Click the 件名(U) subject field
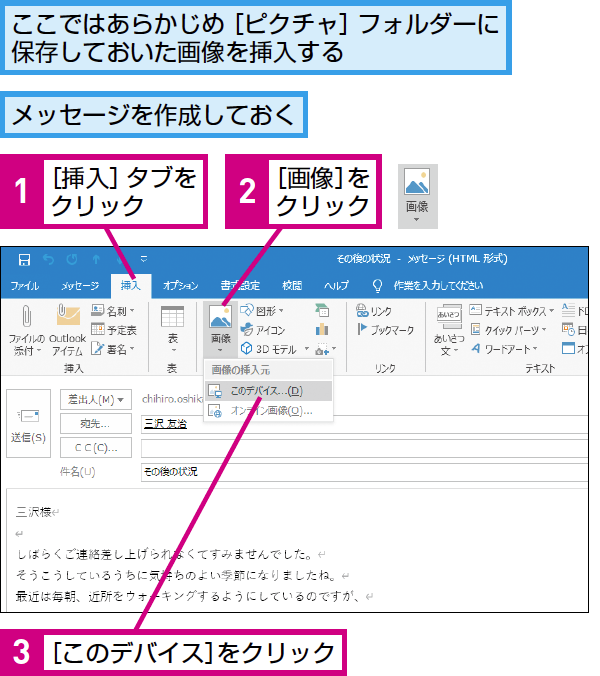Screen dimensions: 600x676 (x=365, y=472)
